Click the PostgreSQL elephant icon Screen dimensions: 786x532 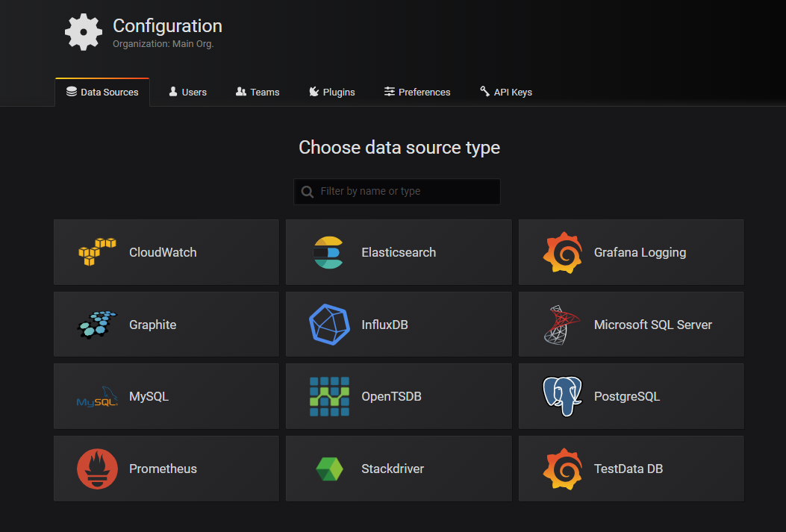[562, 397]
